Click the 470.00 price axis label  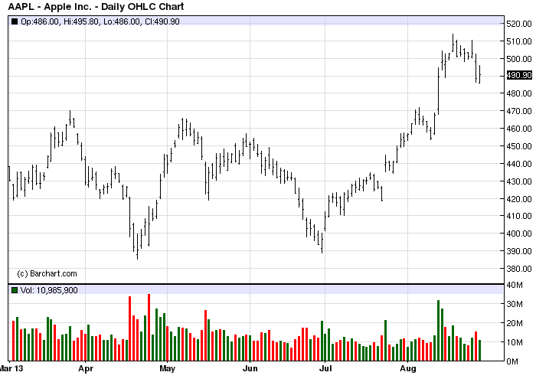519,111
